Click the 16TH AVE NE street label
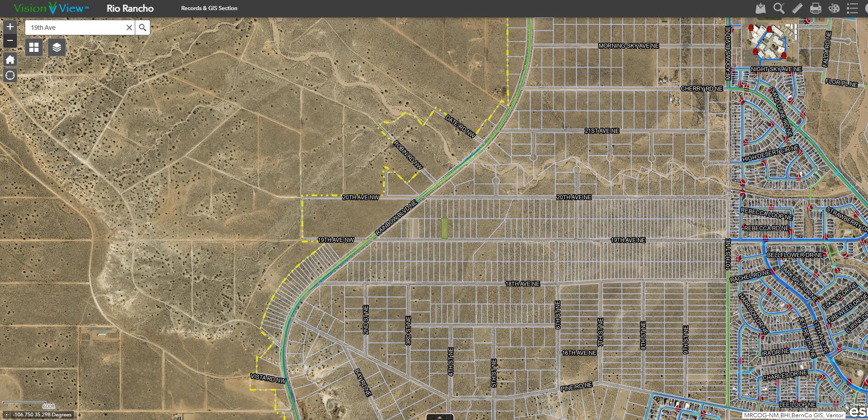Screen dimensions: 868x420 580,353
